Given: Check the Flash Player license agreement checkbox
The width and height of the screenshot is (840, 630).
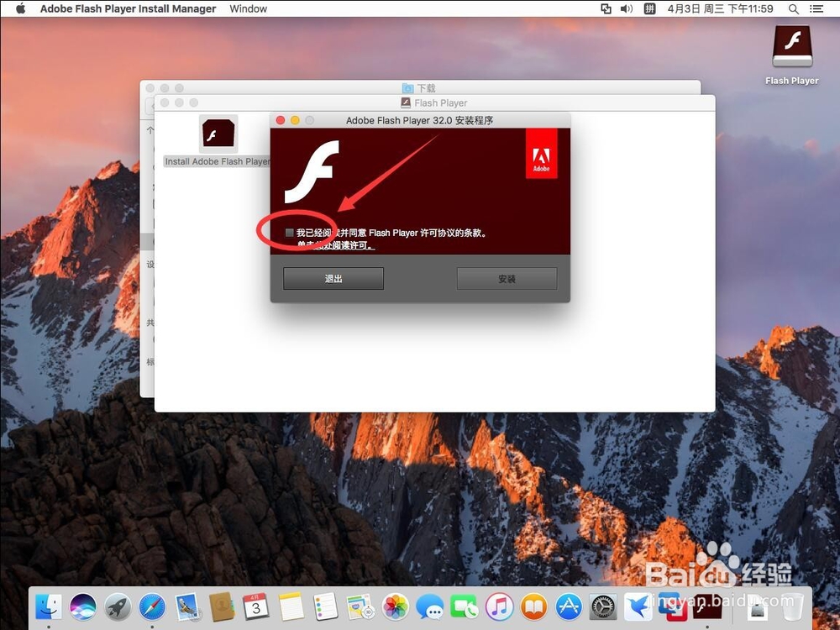Looking at the screenshot, I should click(289, 233).
